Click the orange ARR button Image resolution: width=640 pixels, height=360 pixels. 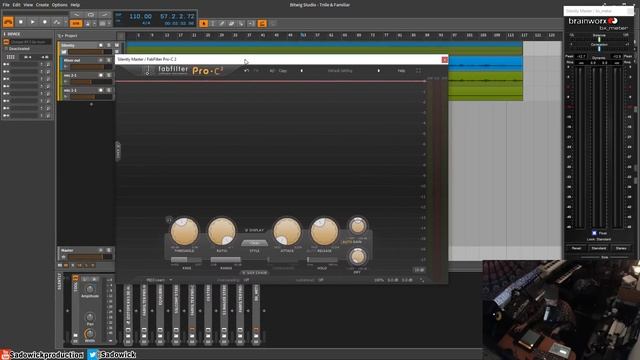click(76, 24)
